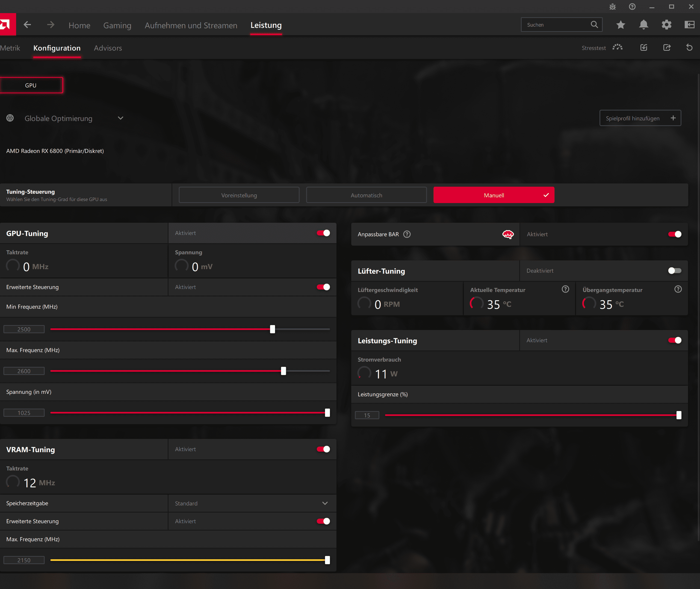Click the export profile share icon
Image resolution: width=700 pixels, height=589 pixels.
[667, 47]
